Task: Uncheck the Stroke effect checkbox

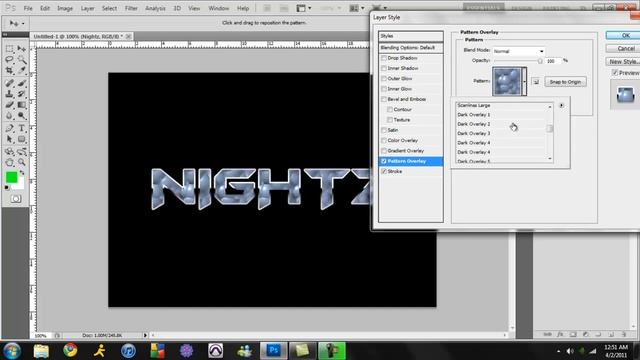Action: click(384, 171)
